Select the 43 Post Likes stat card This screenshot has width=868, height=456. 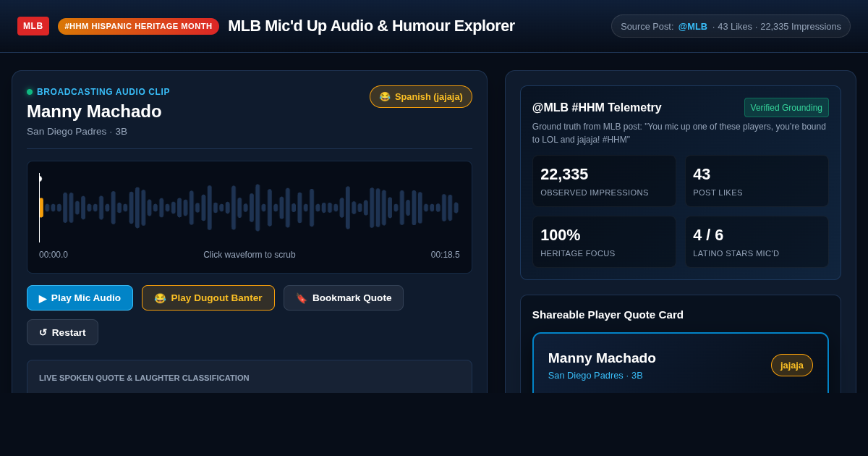click(x=757, y=181)
